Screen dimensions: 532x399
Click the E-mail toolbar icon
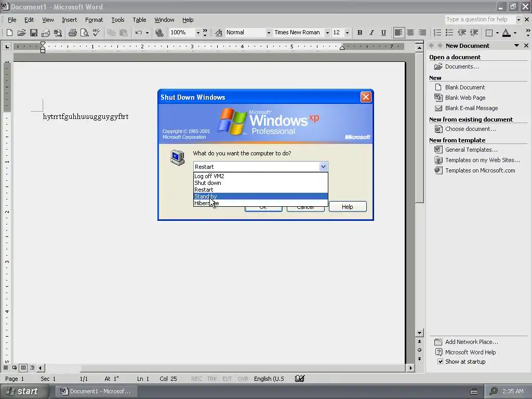[46, 33]
